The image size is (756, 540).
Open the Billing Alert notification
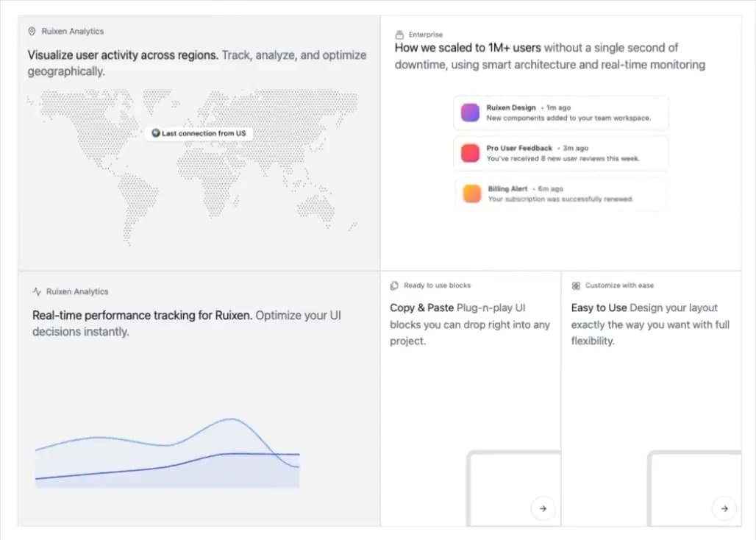tap(560, 193)
